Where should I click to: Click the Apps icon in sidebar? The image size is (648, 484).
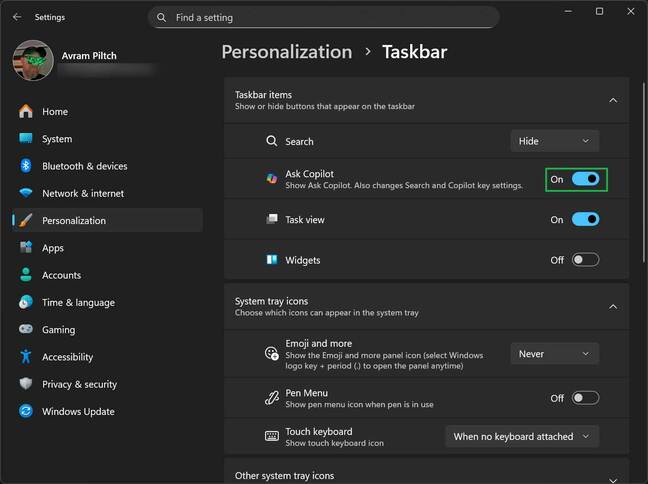tap(26, 247)
